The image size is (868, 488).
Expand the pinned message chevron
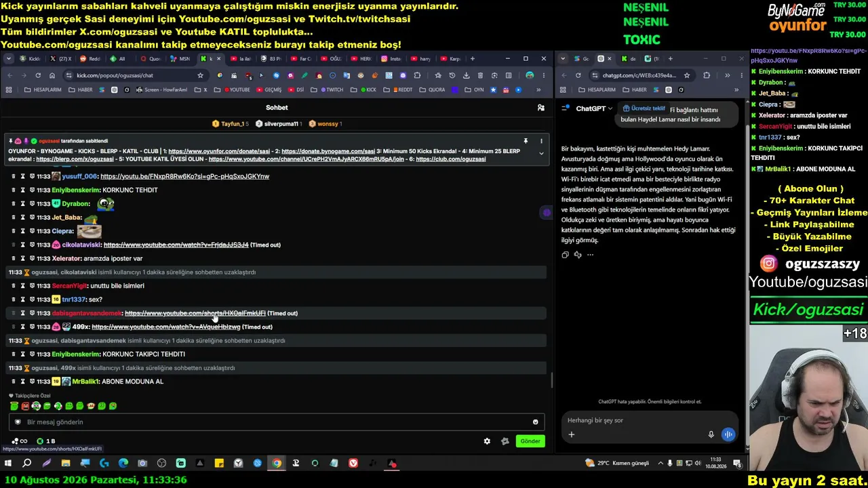541,154
